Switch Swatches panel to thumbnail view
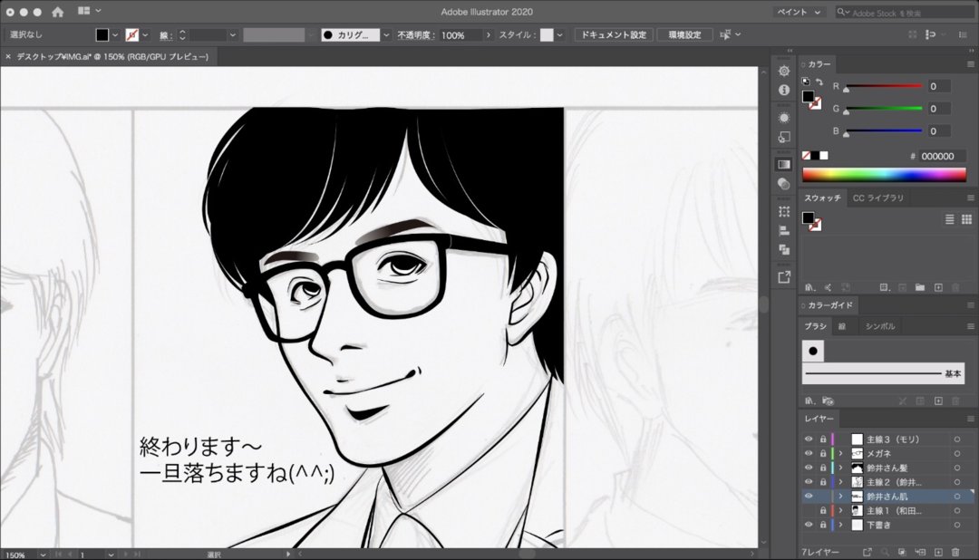The image size is (979, 560). tap(966, 219)
